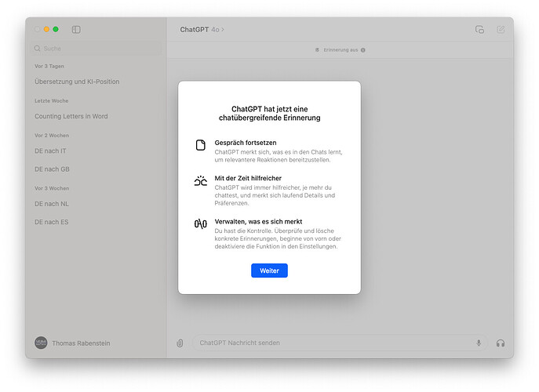Click the Vor 3 Tagen section header
Image resolution: width=539 pixels, height=392 pixels.
(49, 67)
